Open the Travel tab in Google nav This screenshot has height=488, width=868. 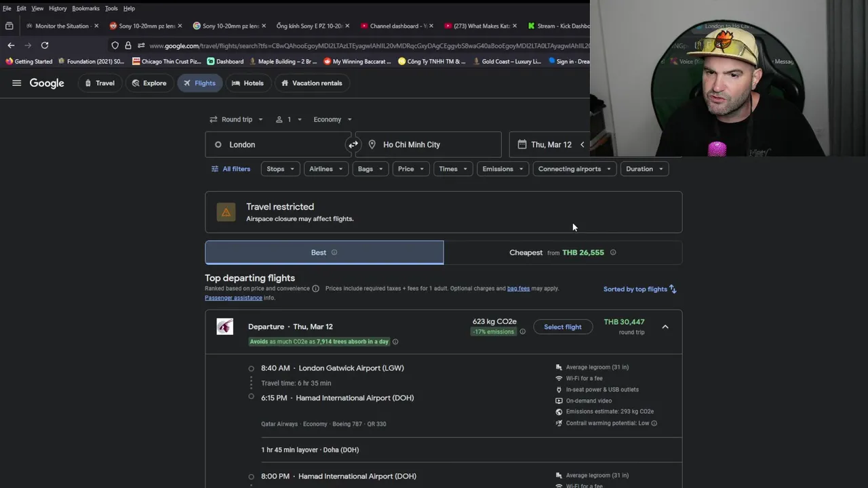[100, 83]
